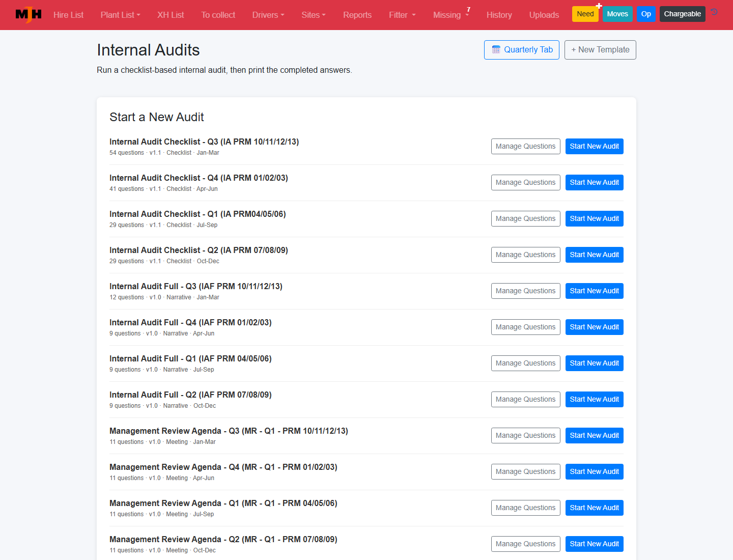This screenshot has width=733, height=560.
Task: Manage Questions for Internal Audit Full Q4
Action: 525,327
